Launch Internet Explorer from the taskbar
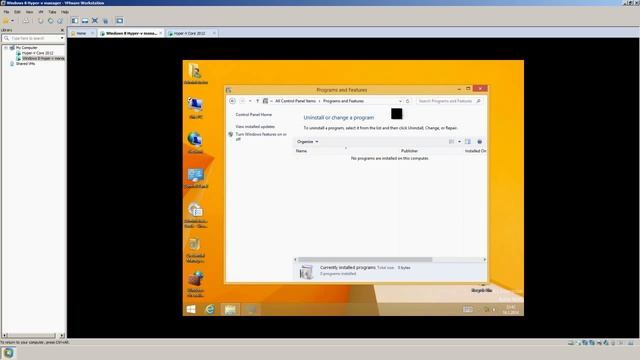 210,309
